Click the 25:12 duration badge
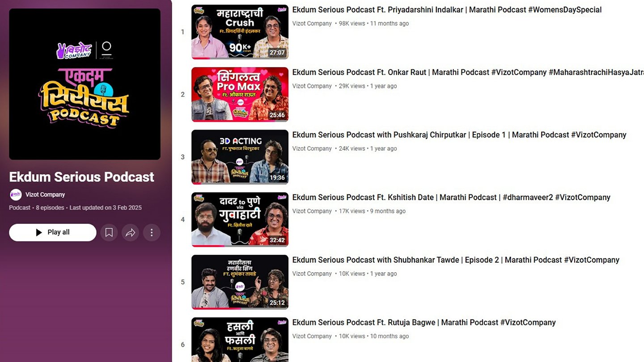Screen dimensions: 644x362 277,303
